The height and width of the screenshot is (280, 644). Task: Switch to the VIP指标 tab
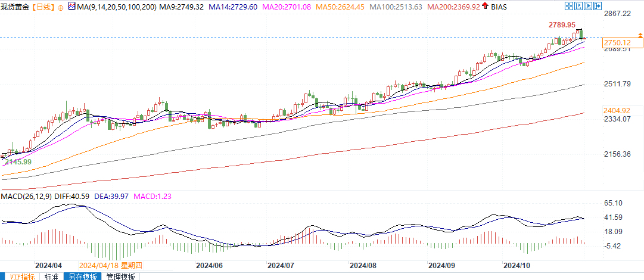(x=20, y=276)
